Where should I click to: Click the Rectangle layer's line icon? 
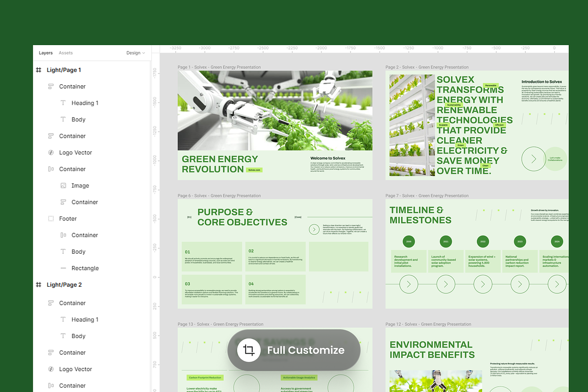63,268
